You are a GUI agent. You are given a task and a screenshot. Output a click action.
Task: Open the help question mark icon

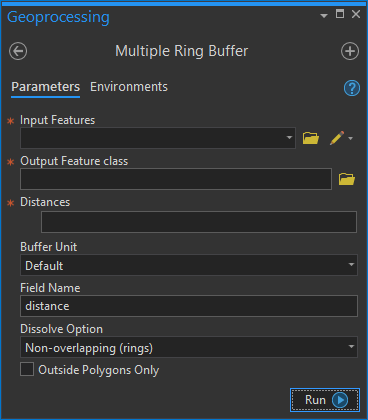pyautogui.click(x=352, y=88)
